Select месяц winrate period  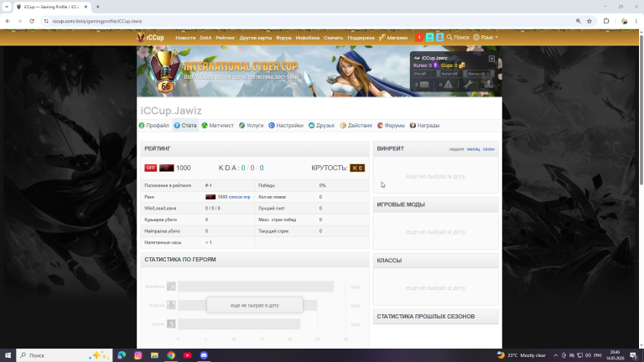pos(473,149)
